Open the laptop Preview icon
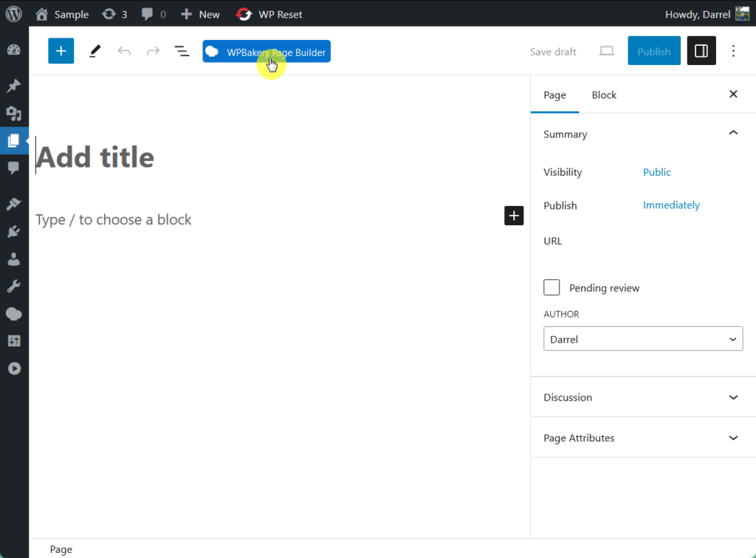This screenshot has width=756, height=558. (607, 51)
